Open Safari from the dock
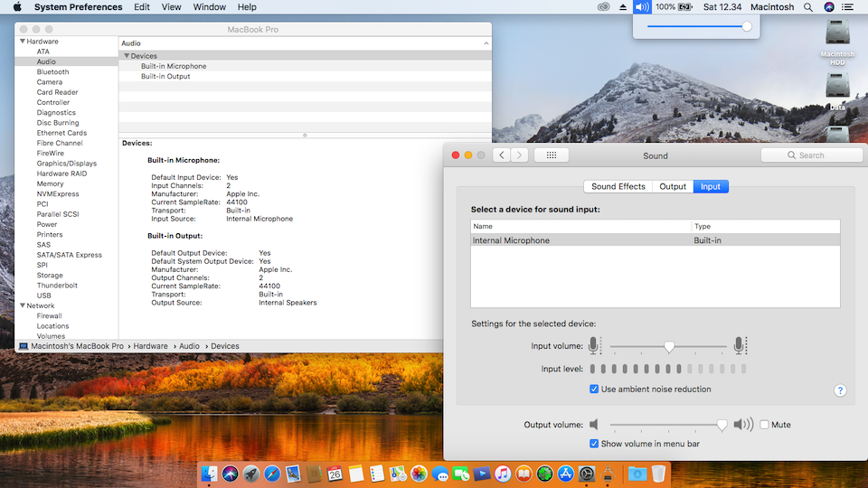The image size is (868, 488). [x=271, y=474]
